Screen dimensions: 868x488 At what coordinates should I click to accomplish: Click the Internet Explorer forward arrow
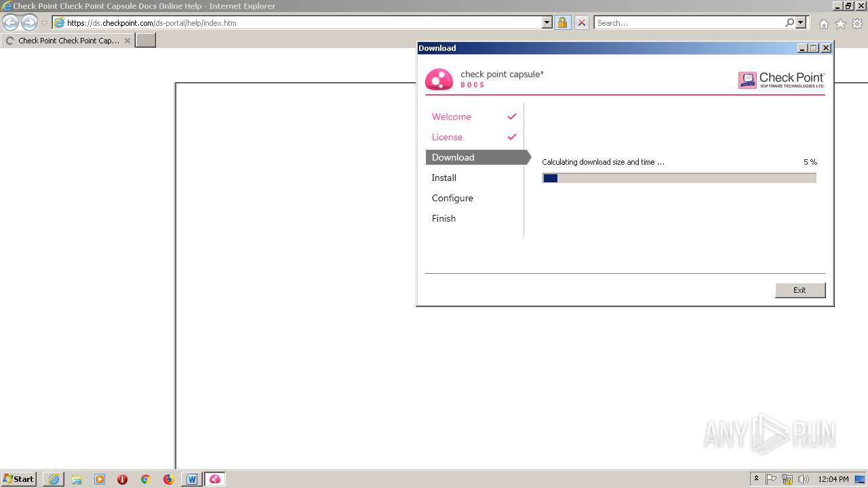pos(29,22)
